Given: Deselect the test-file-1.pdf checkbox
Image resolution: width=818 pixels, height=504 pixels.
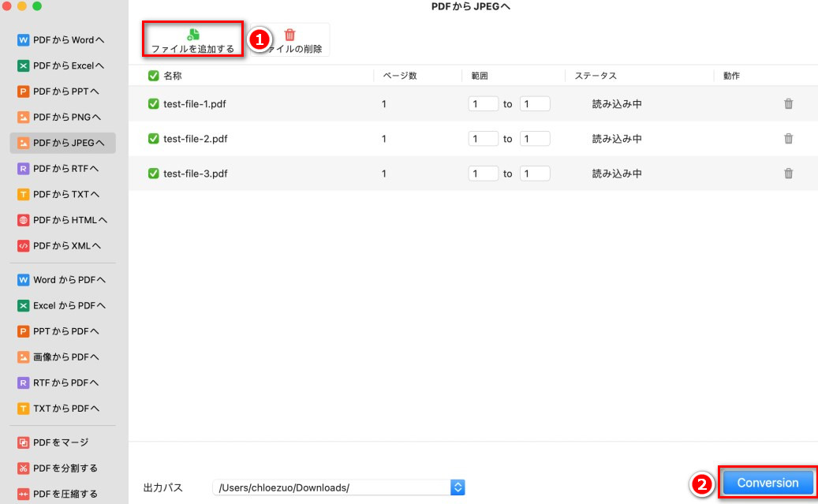Looking at the screenshot, I should pos(152,103).
